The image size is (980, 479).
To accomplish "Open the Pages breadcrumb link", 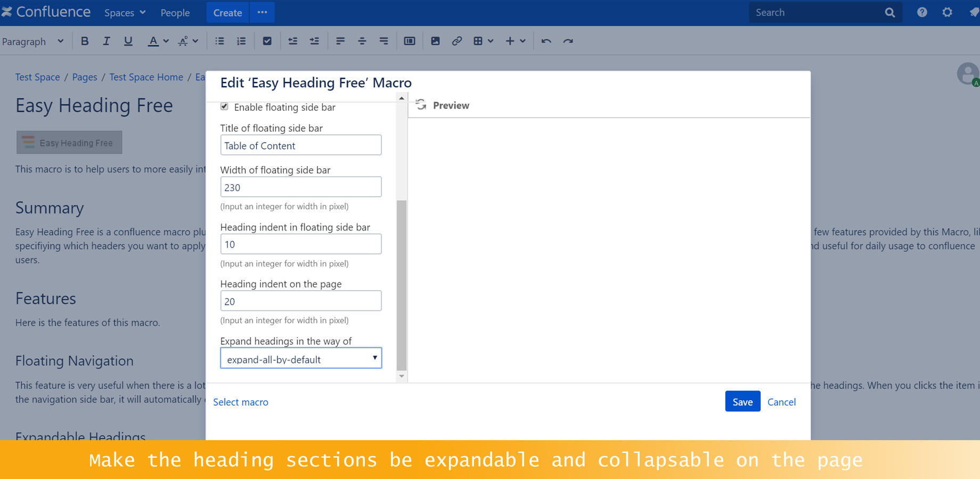I will point(85,77).
